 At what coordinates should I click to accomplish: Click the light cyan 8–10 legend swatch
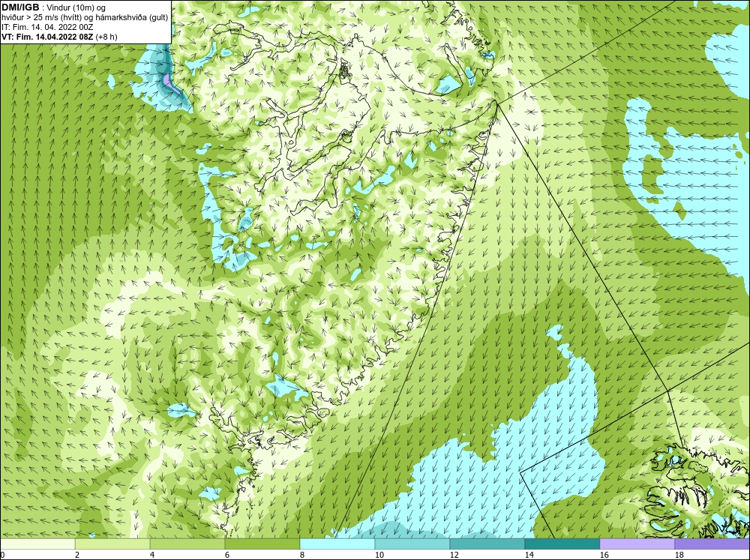click(337, 544)
